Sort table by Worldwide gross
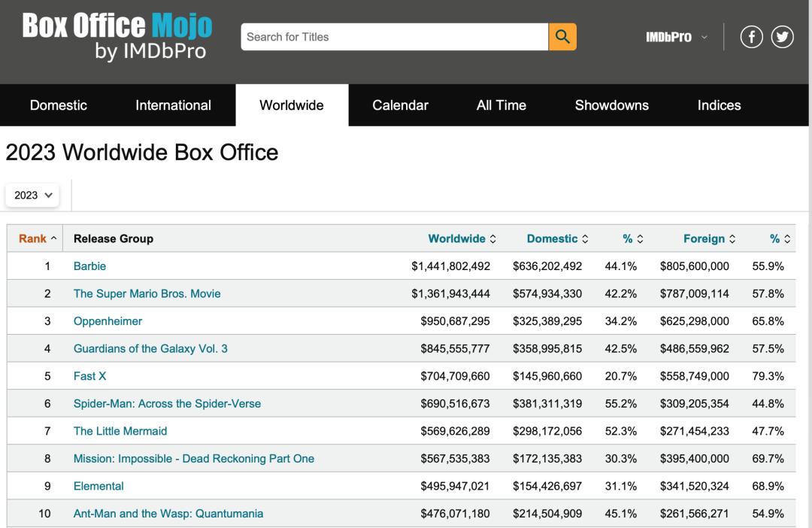Viewport: 812px width, 528px height. point(462,238)
